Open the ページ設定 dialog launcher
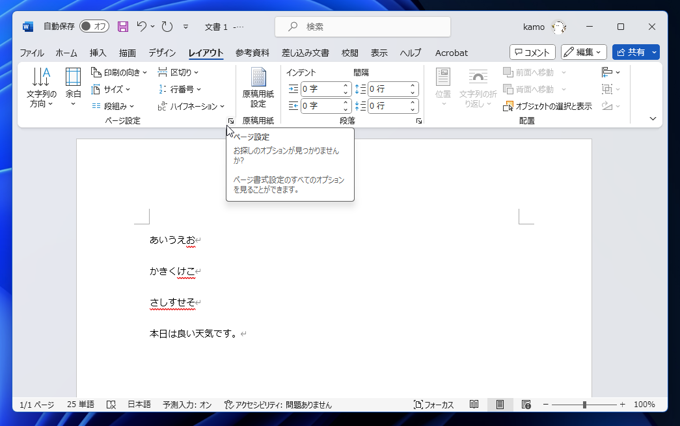This screenshot has height=426, width=680. click(x=231, y=121)
